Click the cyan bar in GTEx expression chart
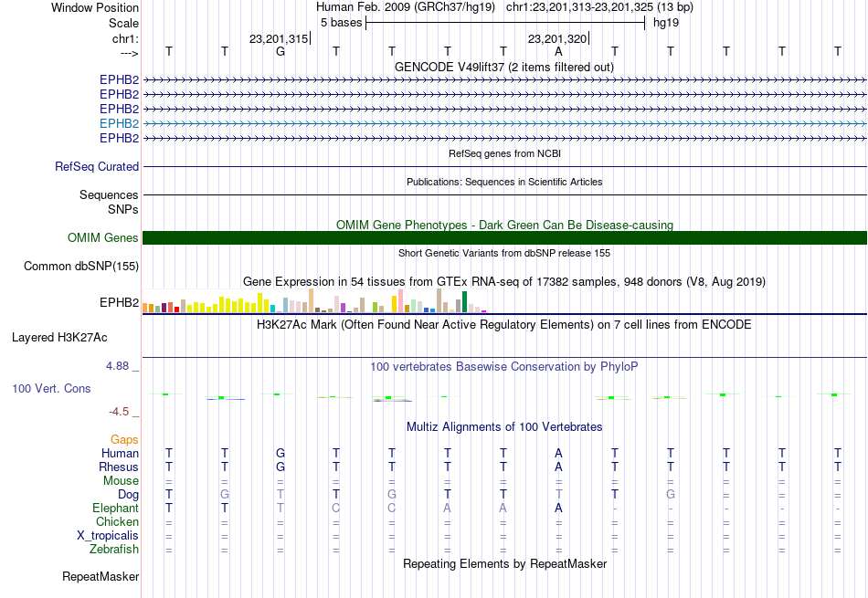The image size is (868, 598). coord(272,309)
